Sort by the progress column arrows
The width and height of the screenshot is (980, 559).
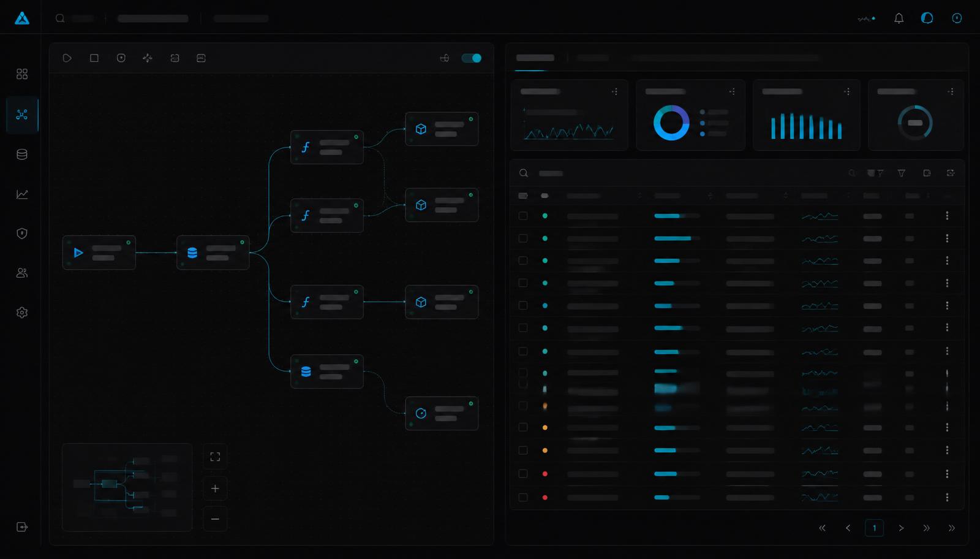[710, 196]
